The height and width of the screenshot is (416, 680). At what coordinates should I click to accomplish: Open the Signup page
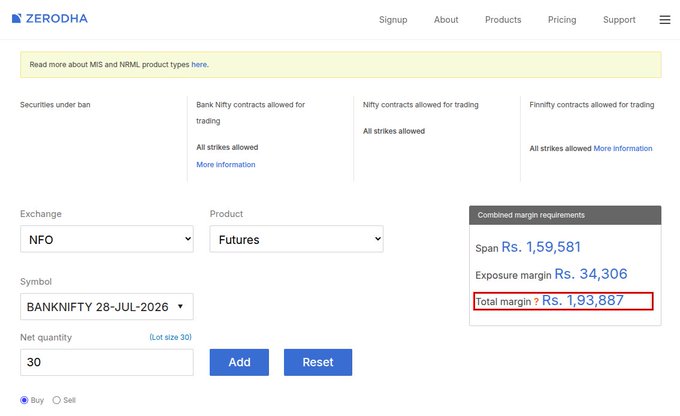click(393, 20)
